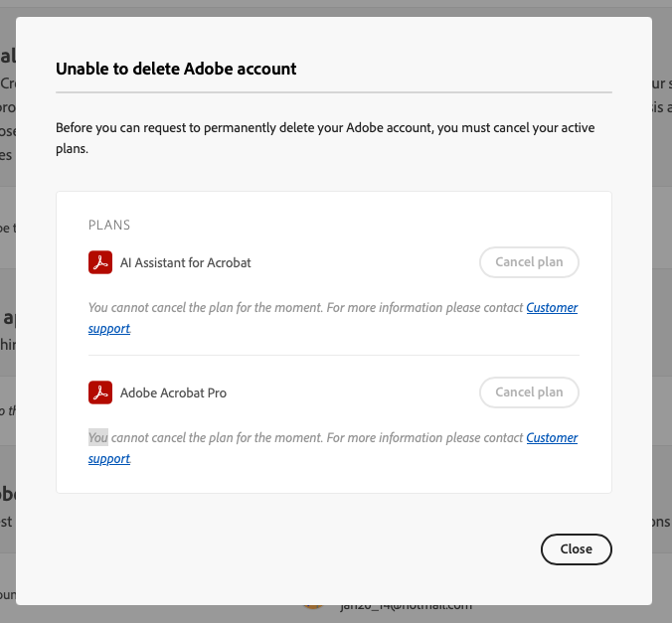Select the 'AI Assistant for Acrobat' plan name
This screenshot has width=672, height=623.
(186, 262)
